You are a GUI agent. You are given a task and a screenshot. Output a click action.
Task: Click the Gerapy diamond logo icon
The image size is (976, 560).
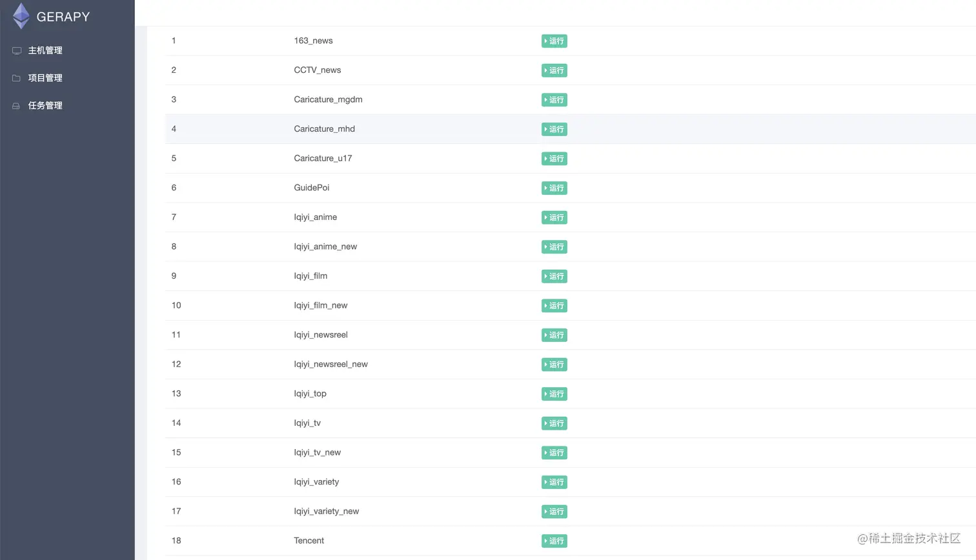click(x=21, y=16)
